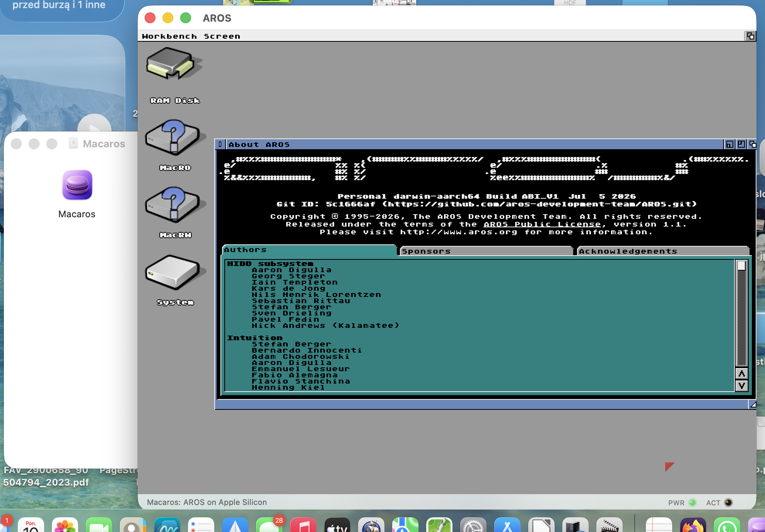The width and height of the screenshot is (765, 532).
Task: Open Messages with 28 badge in Dock
Action: [x=269, y=525]
